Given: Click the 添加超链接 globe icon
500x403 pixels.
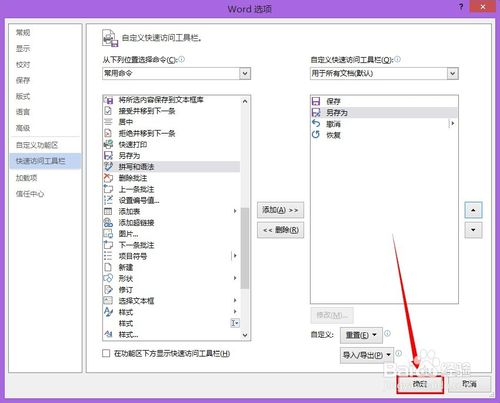Looking at the screenshot, I should tap(108, 223).
